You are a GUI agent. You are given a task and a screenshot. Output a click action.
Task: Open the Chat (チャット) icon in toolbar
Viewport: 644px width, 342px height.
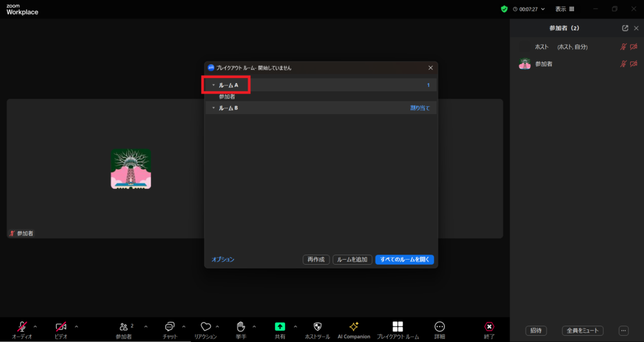[169, 326]
